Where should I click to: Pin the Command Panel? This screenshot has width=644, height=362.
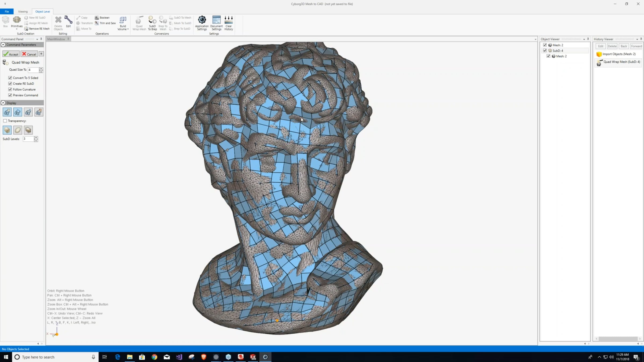tap(41, 39)
